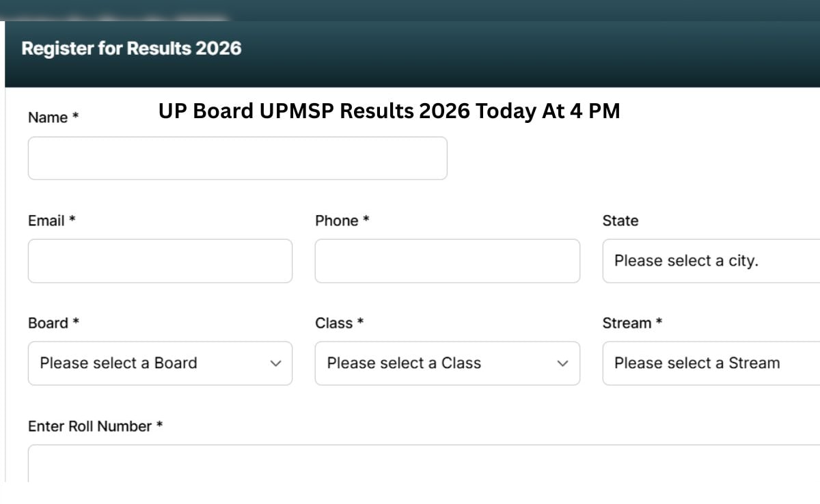Click the 'Register for Results 2026' header title
Screen dimensions: 820x504
pyautogui.click(x=131, y=48)
